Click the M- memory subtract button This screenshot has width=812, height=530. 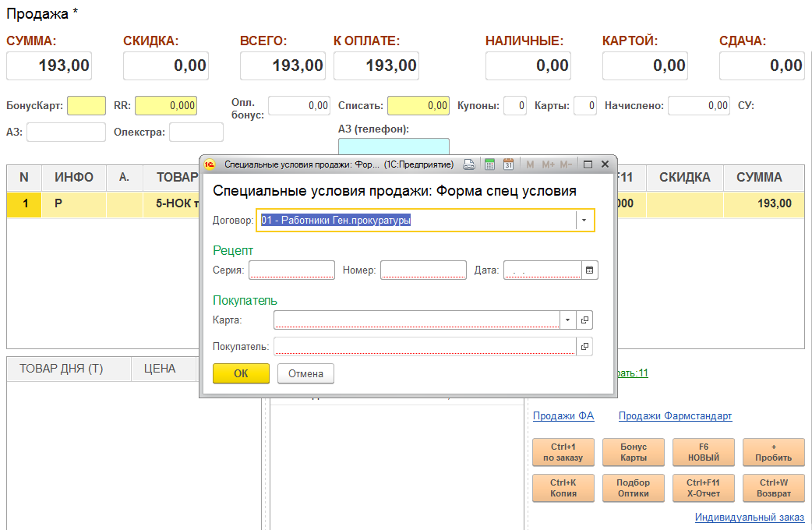click(566, 164)
